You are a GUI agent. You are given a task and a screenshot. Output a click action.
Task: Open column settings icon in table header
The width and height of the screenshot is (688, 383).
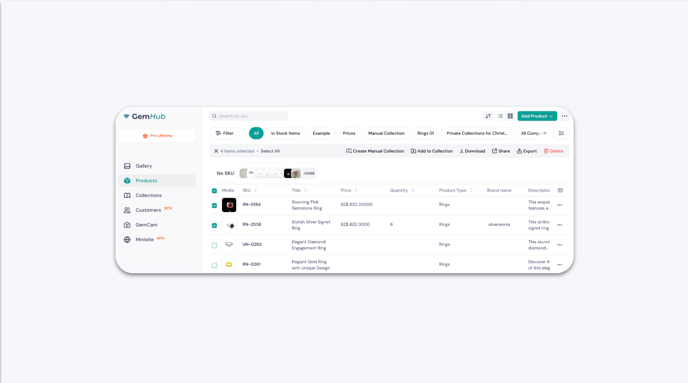pos(560,190)
